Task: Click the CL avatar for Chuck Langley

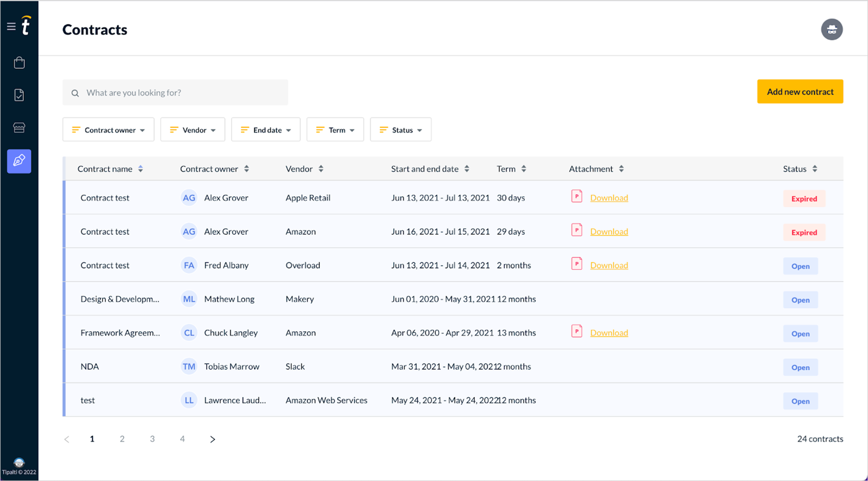Action: [189, 333]
